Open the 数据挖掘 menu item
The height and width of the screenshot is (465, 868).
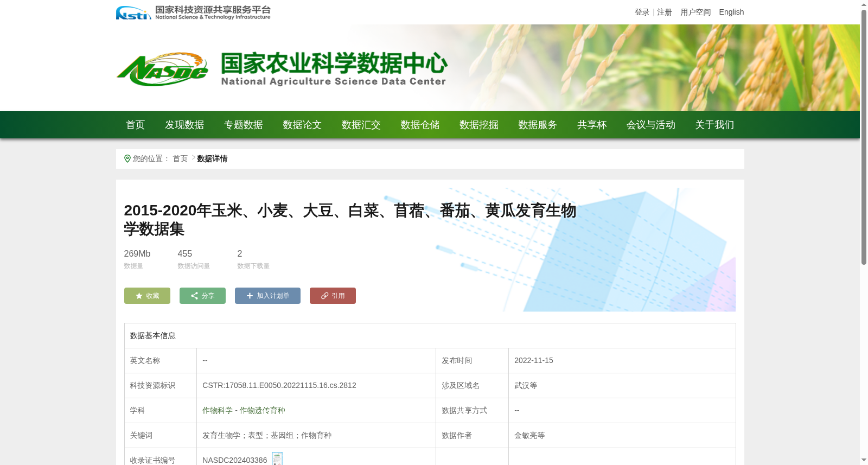tap(479, 125)
